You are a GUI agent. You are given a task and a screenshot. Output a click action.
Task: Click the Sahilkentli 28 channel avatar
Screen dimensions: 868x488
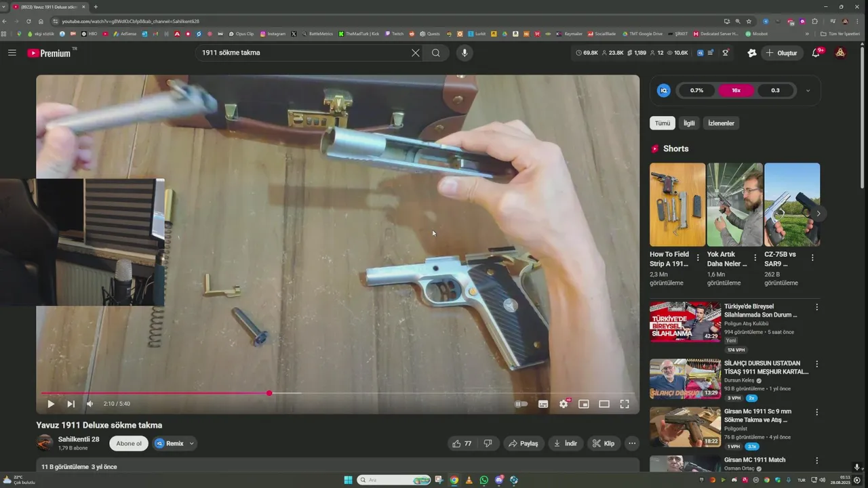(x=45, y=443)
